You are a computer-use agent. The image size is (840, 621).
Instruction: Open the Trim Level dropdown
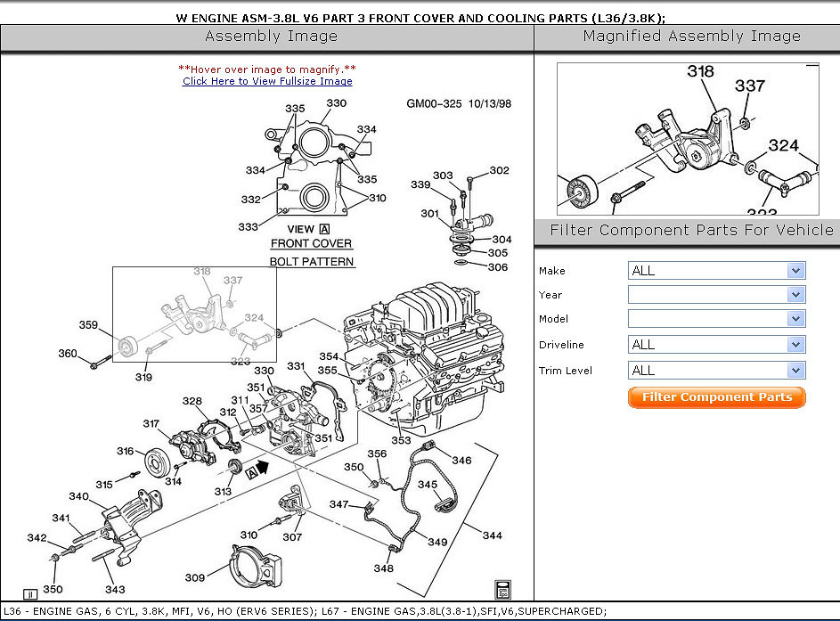(716, 371)
